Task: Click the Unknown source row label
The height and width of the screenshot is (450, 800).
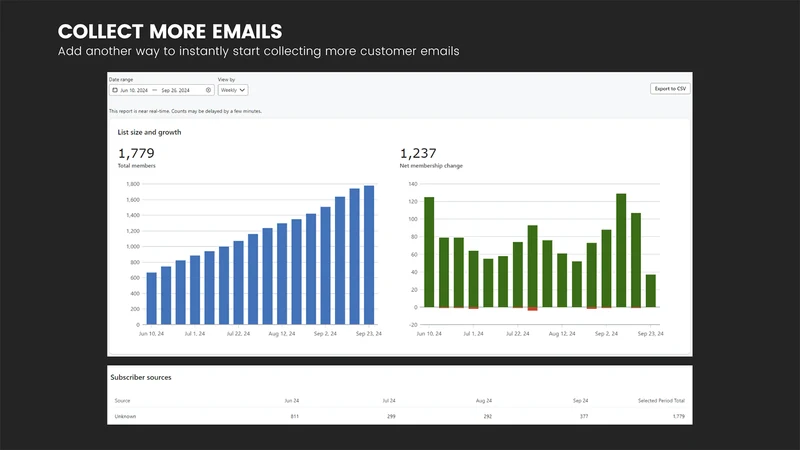Action: click(x=125, y=416)
